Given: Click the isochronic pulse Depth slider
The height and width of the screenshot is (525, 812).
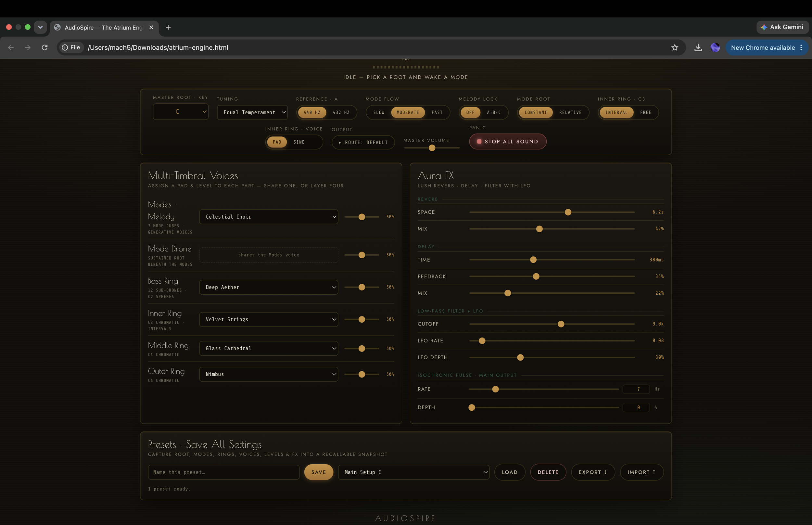Looking at the screenshot, I should pyautogui.click(x=543, y=407).
